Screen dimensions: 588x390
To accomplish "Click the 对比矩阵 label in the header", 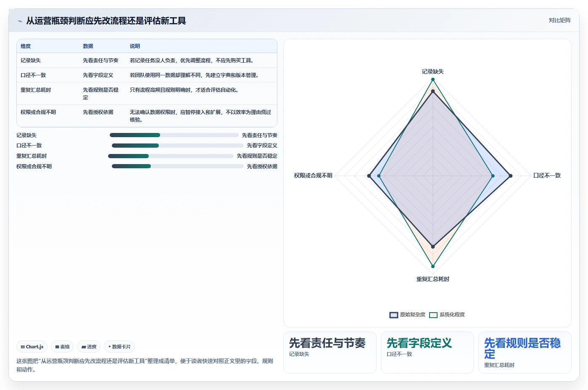I will (559, 20).
